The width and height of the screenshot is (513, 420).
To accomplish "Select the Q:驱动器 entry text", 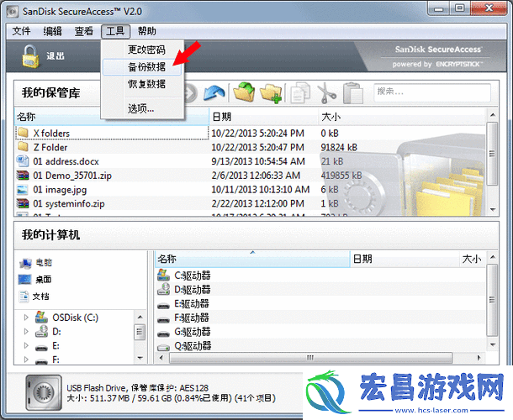I will point(193,346).
